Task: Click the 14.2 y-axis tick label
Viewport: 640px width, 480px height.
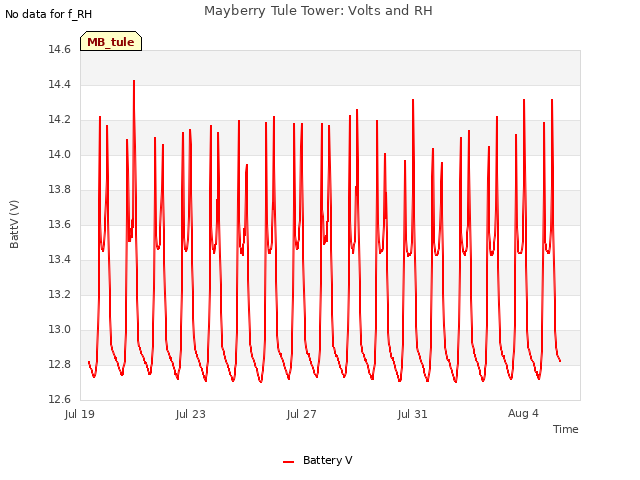Action: pyautogui.click(x=60, y=120)
